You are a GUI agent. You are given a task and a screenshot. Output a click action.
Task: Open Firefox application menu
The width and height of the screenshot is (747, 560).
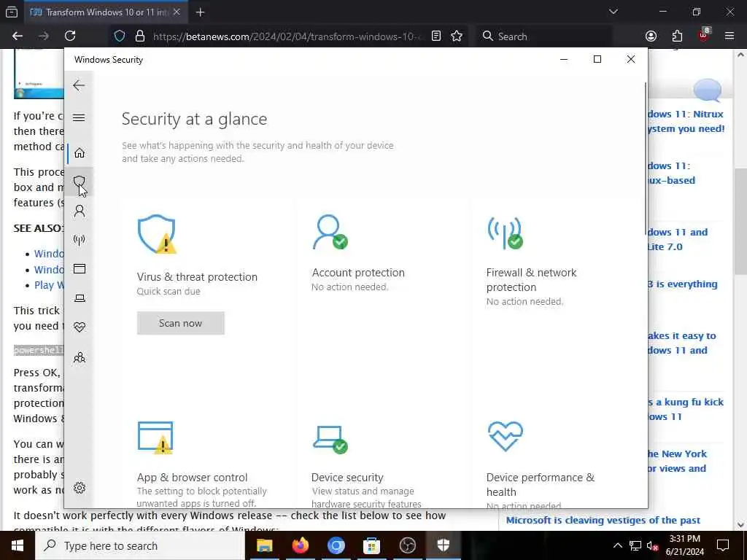pos(729,36)
